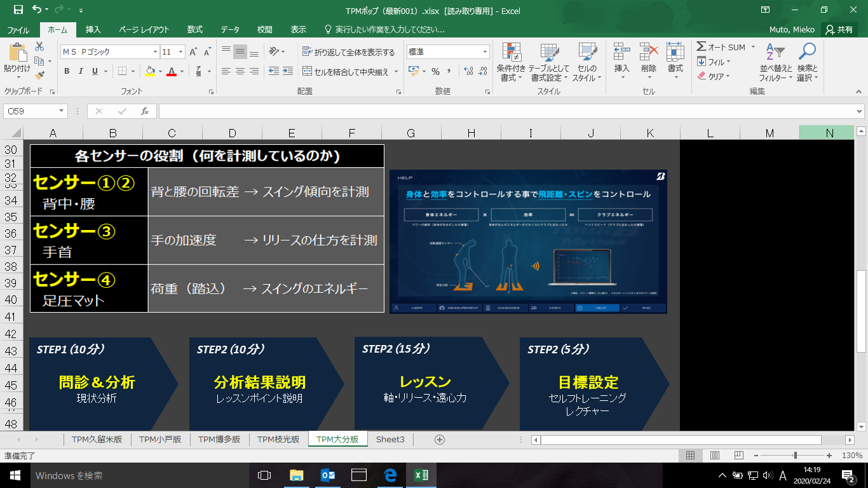Click the Share button
The width and height of the screenshot is (868, 488).
tap(839, 30)
